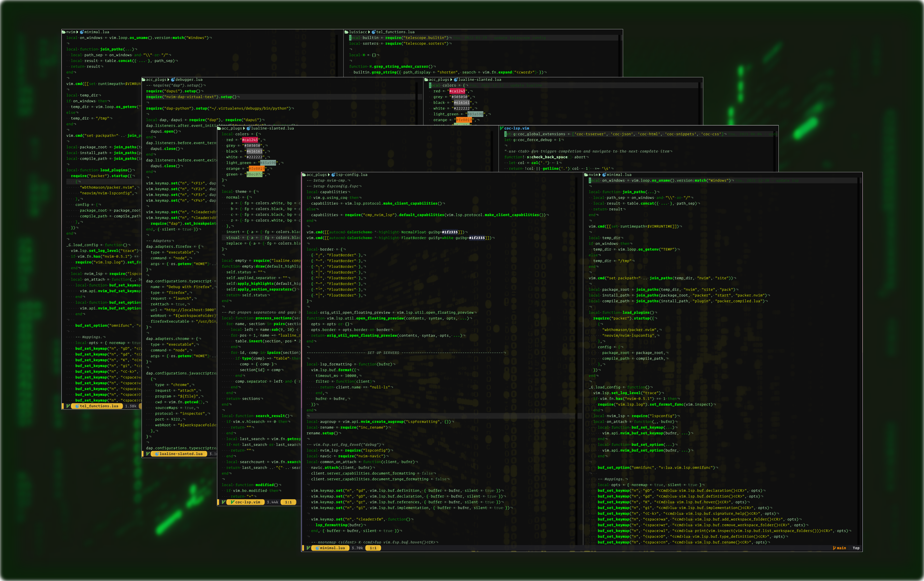Click breadcrumb arrow before debugger.lua

click(x=168, y=80)
